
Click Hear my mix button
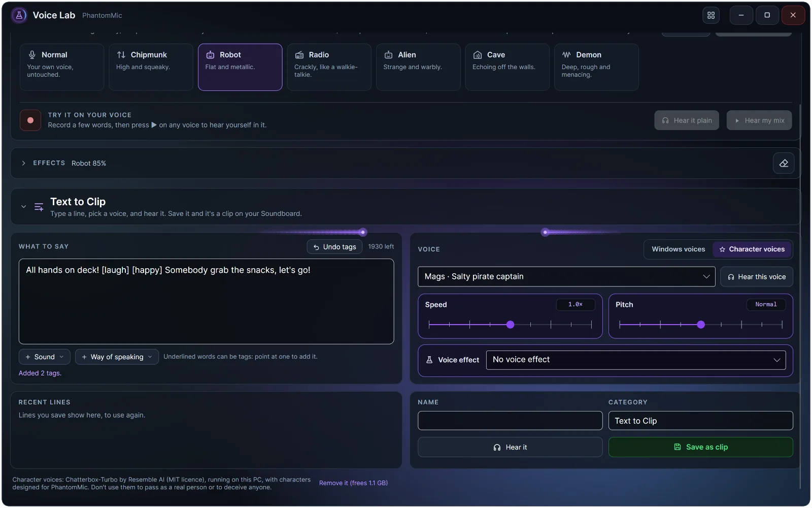point(759,120)
